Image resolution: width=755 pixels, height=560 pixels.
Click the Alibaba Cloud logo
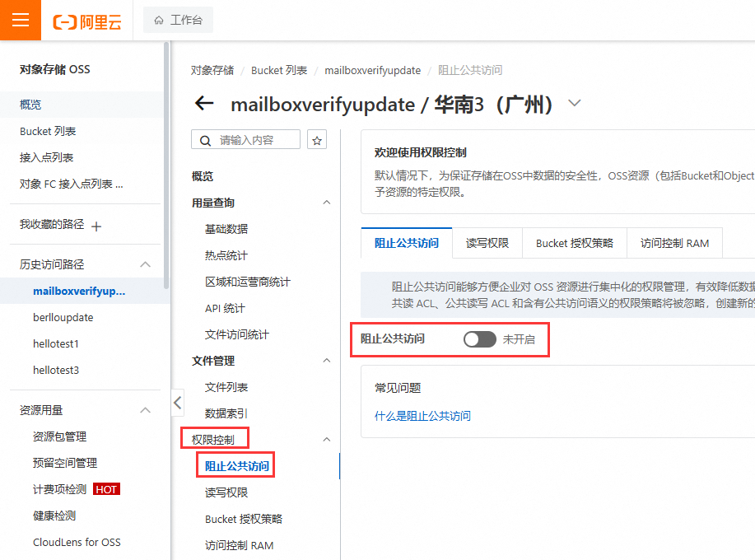[x=86, y=21]
